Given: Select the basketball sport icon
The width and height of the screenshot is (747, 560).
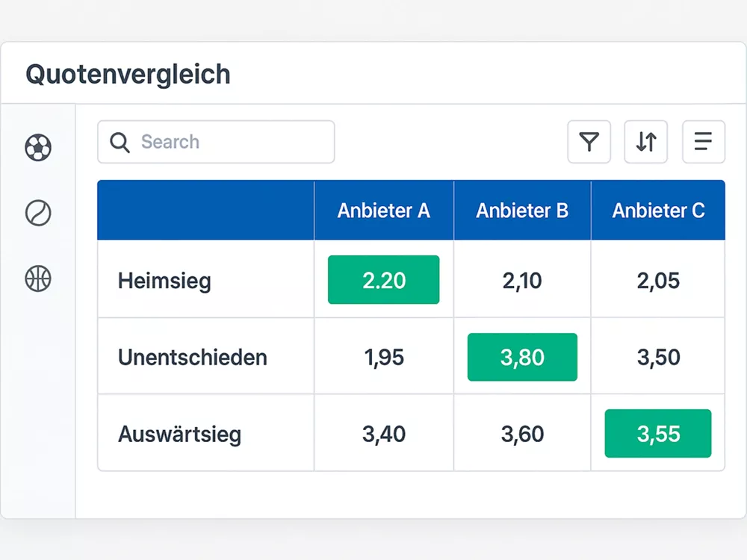Looking at the screenshot, I should tap(37, 279).
